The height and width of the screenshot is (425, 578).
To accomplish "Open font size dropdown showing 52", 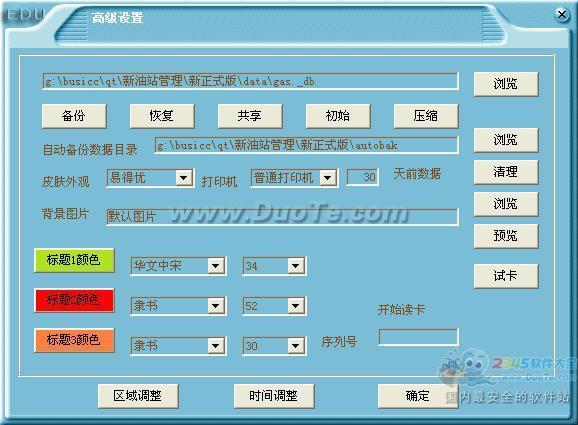I will click(296, 306).
